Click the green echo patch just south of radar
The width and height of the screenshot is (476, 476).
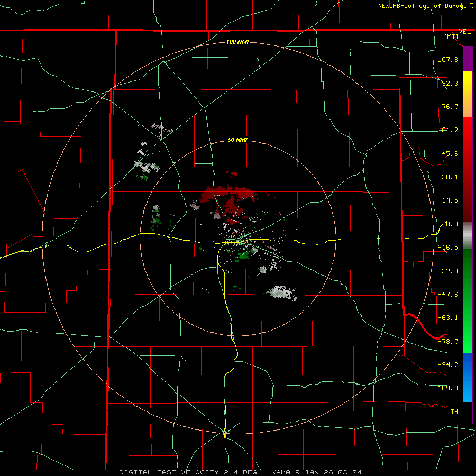point(243,255)
